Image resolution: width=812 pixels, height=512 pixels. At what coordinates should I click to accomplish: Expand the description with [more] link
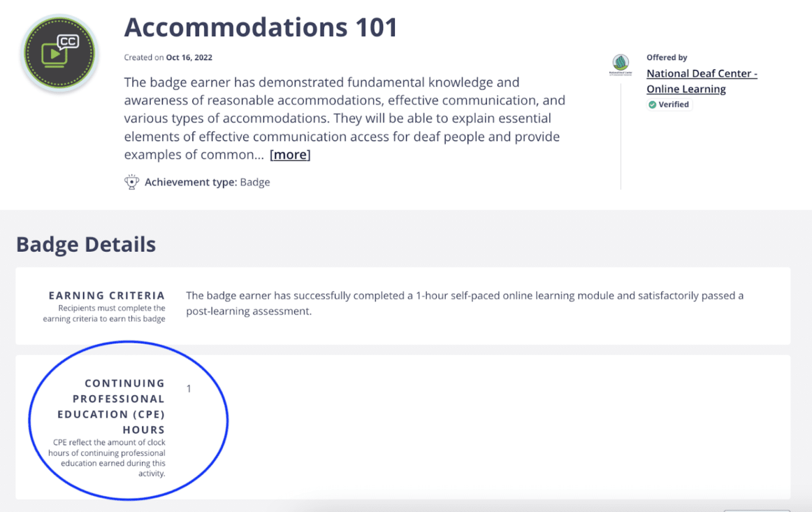[x=290, y=154]
